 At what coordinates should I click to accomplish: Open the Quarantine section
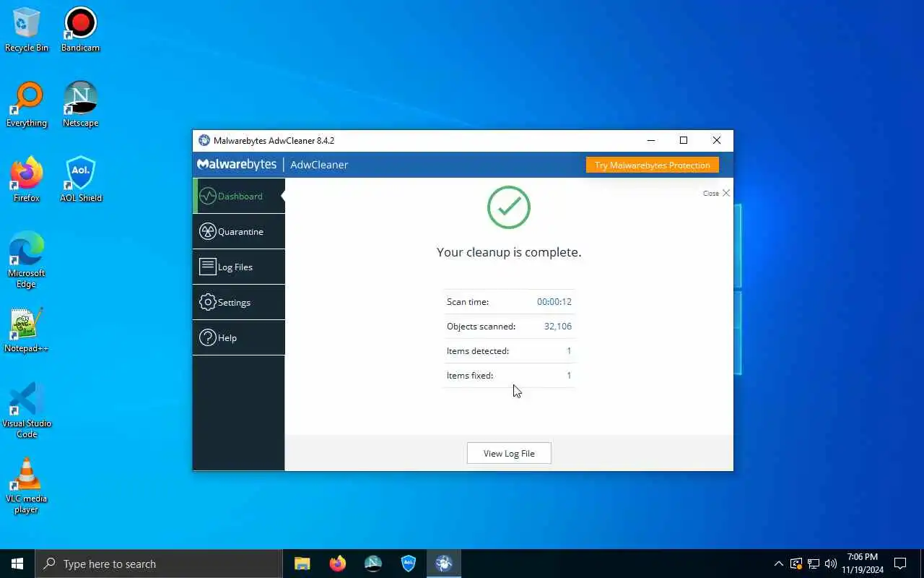[239, 231]
